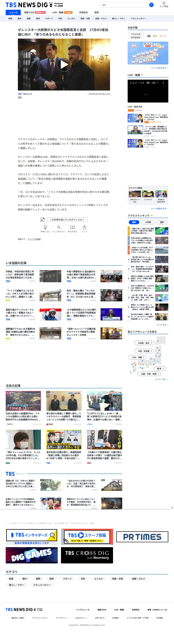Switch to the 地域 tab
The height and width of the screenshot is (644, 174).
click(96, 12)
